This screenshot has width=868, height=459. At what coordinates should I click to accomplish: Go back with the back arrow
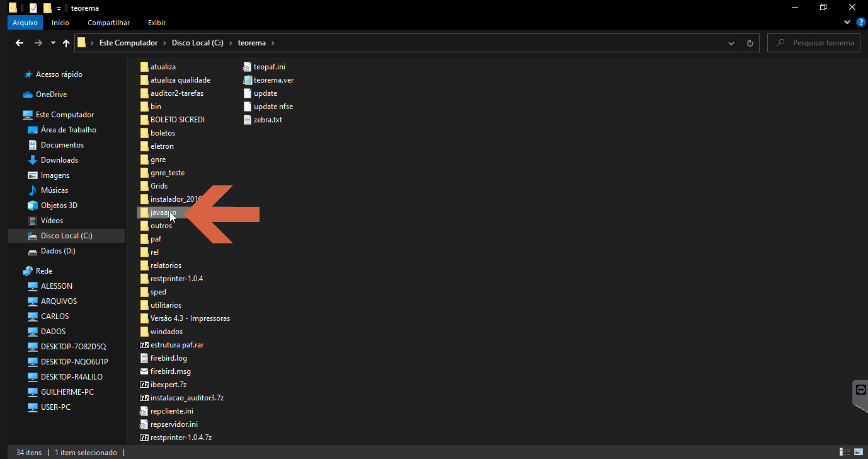point(20,43)
